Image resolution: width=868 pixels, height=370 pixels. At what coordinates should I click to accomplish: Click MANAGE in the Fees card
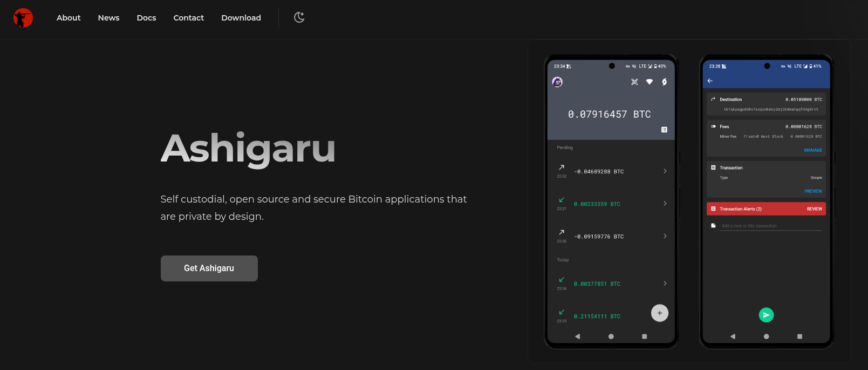coord(812,150)
